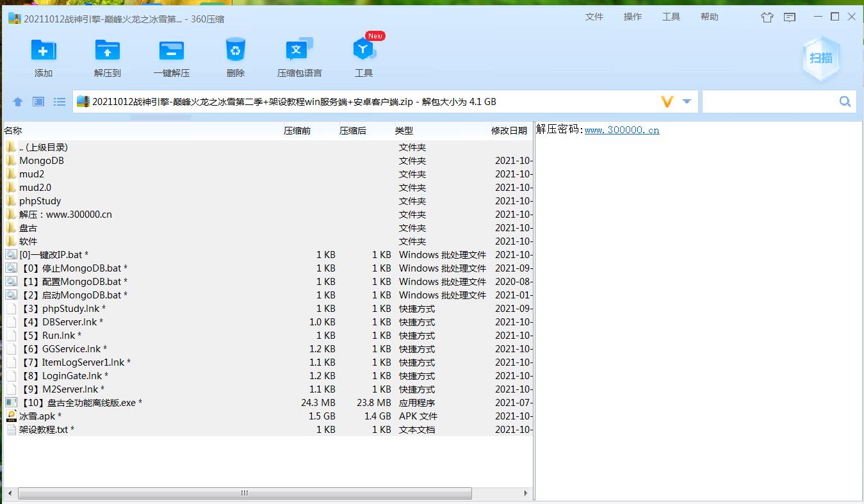
Task: Click the www.300000.cn password link
Action: 621,130
